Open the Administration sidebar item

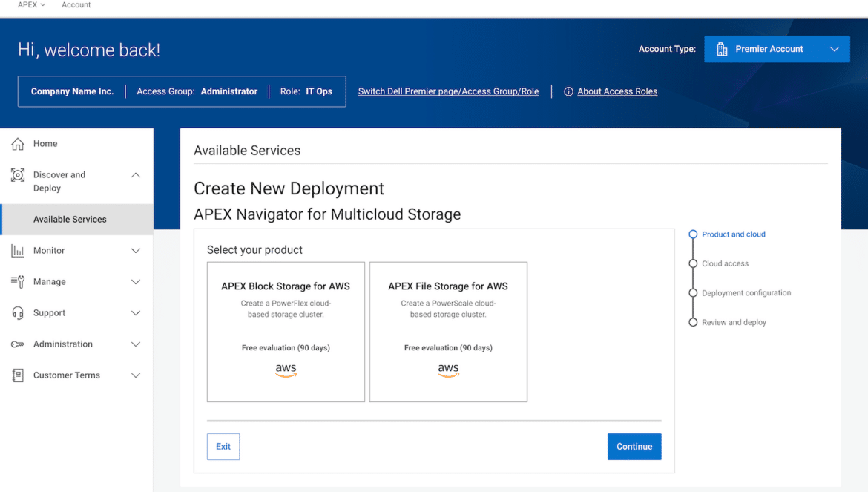(x=77, y=344)
